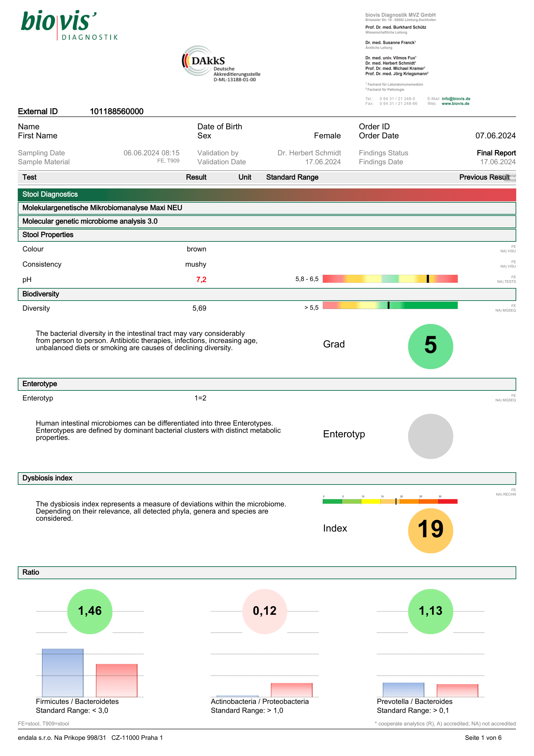Click the dysbiosis index color scale
The image size is (534, 756).
[x=390, y=502]
